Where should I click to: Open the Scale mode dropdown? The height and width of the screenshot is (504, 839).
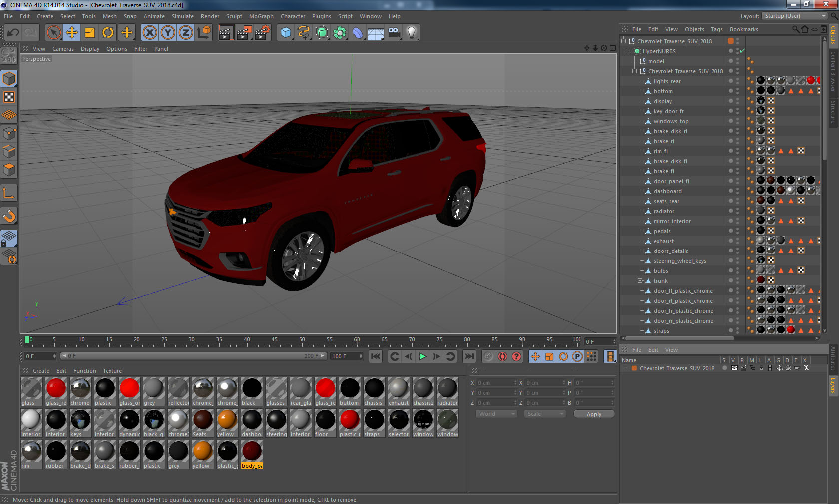pos(545,414)
